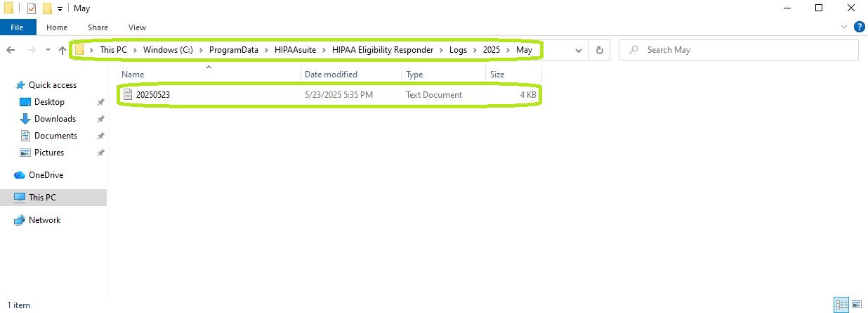
Task: Click the pin icon beside Documents
Action: click(x=101, y=136)
